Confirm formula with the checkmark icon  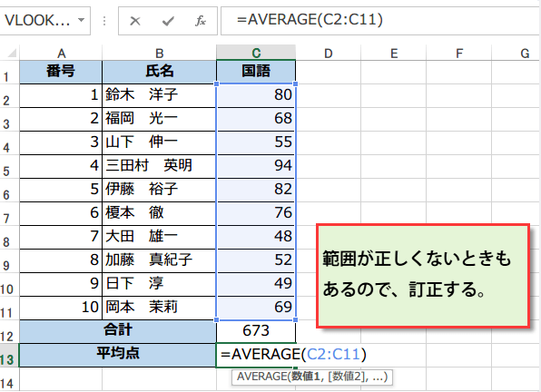coord(168,21)
